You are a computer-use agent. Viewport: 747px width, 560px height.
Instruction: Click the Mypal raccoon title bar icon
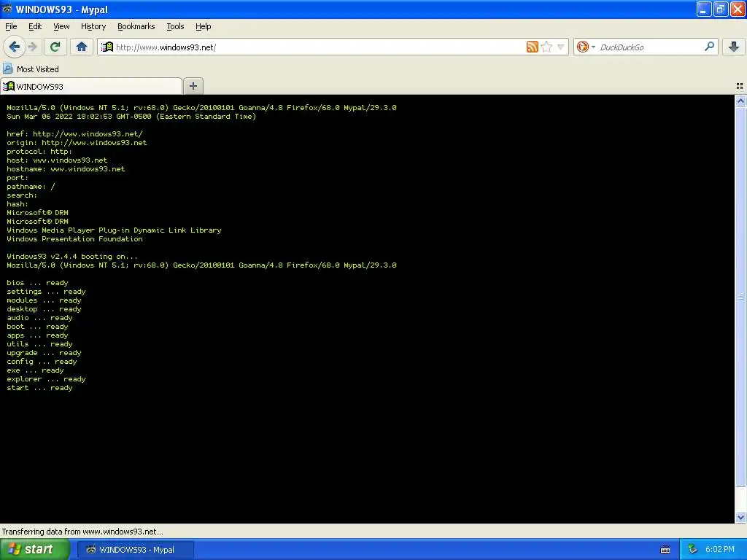coord(7,9)
